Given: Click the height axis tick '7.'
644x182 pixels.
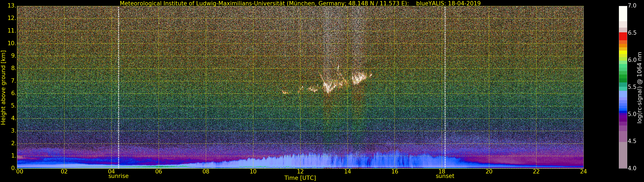Looking at the screenshot, I should click(14, 81).
